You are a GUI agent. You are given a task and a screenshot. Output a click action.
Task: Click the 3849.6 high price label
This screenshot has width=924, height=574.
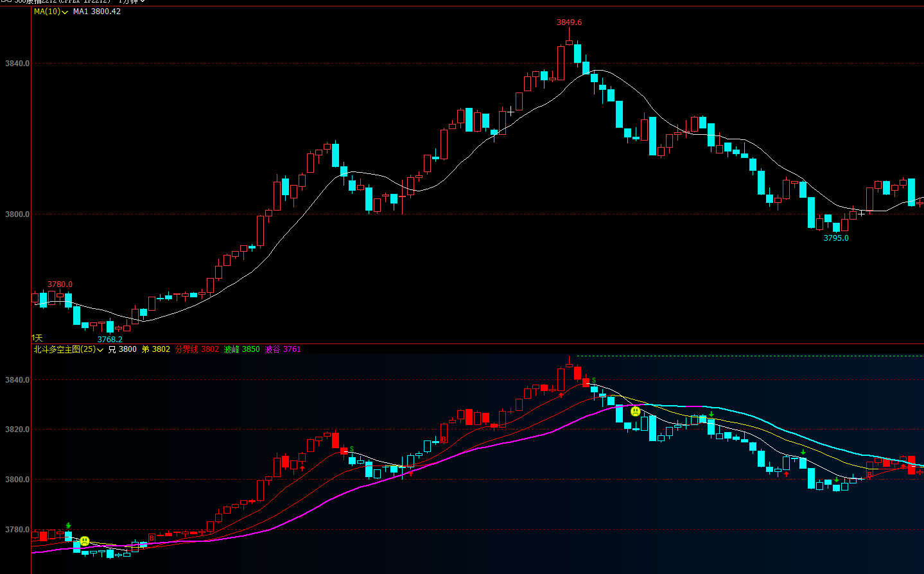pos(569,22)
